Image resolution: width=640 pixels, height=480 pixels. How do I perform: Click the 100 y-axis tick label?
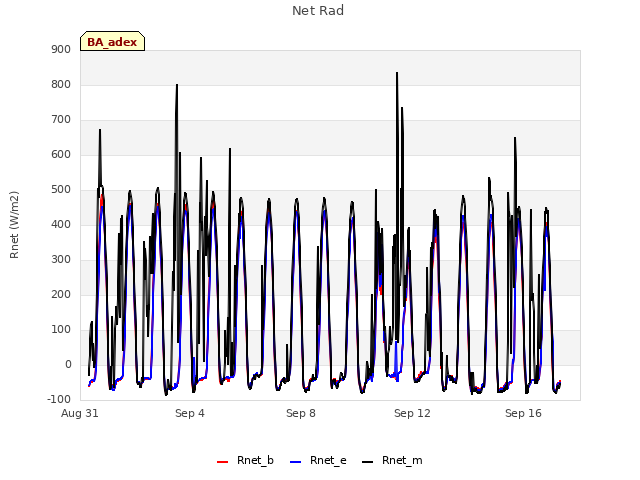coord(61,330)
